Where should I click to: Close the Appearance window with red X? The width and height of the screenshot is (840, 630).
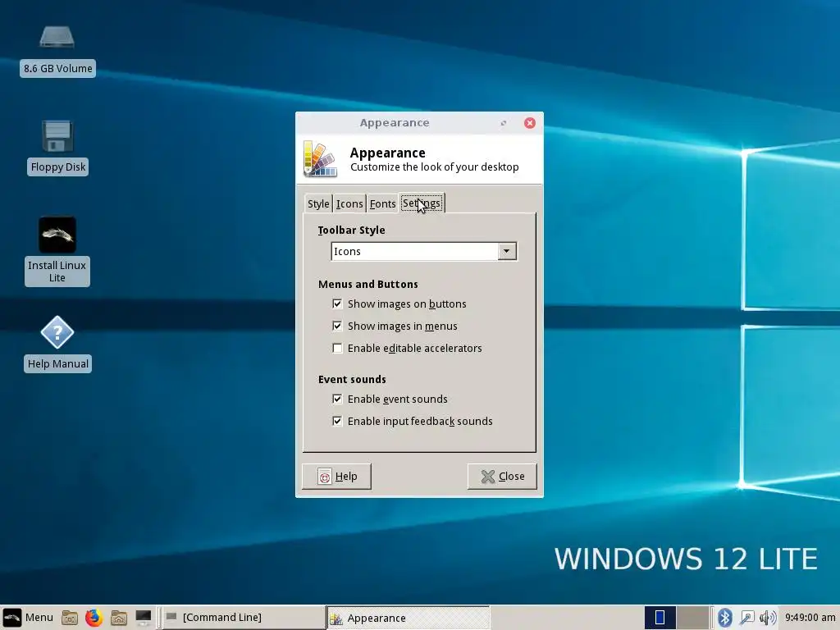click(x=530, y=123)
